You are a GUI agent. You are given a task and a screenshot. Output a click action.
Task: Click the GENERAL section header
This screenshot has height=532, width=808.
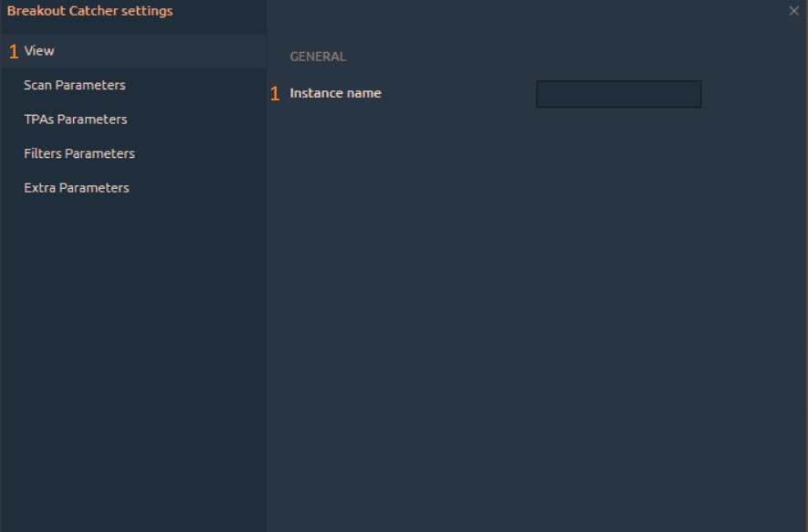tap(318, 57)
